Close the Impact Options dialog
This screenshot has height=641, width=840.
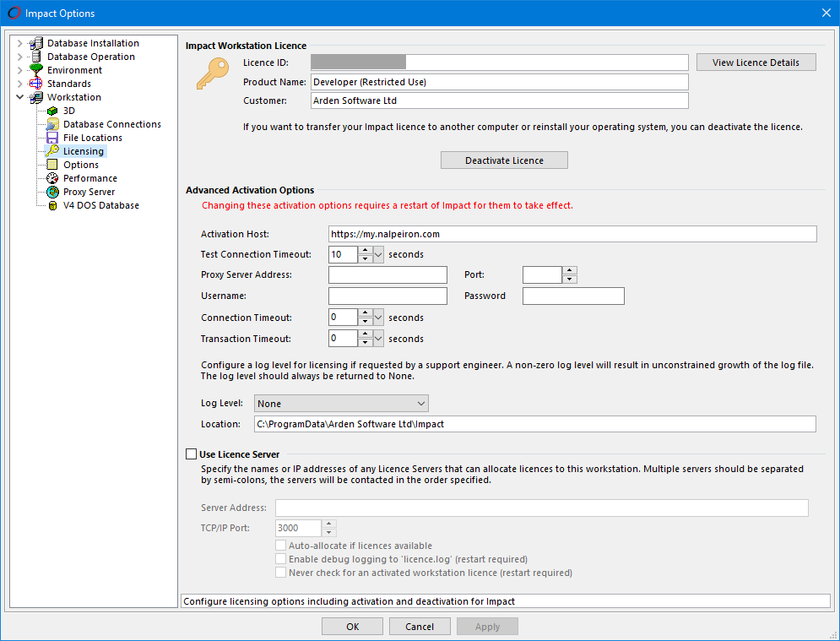826,13
